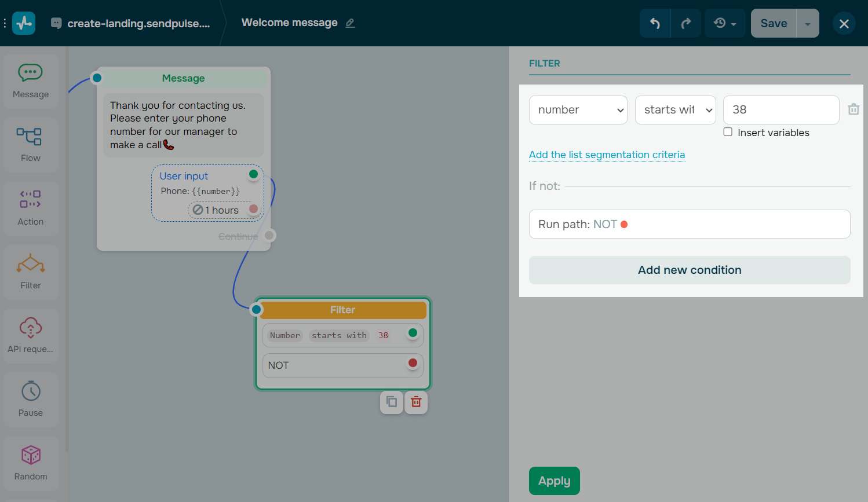Open the number variable dropdown
This screenshot has height=502, width=868.
[x=578, y=109]
